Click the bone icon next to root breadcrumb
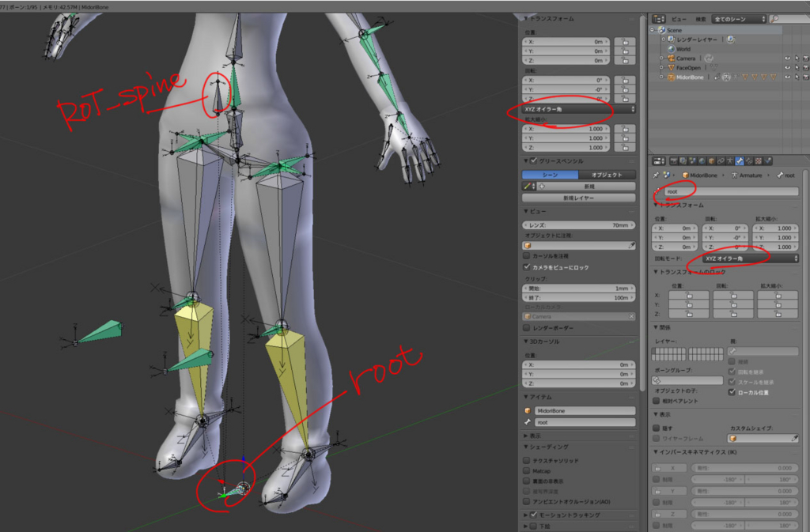Screen dimensions: 810x532 click(x=781, y=175)
